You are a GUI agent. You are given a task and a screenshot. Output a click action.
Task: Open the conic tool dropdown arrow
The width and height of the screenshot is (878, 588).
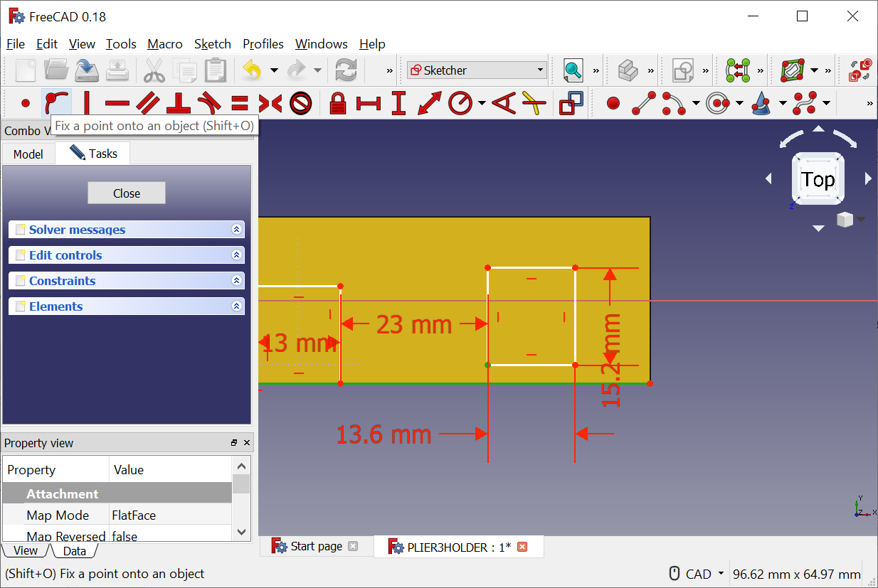coord(783,104)
